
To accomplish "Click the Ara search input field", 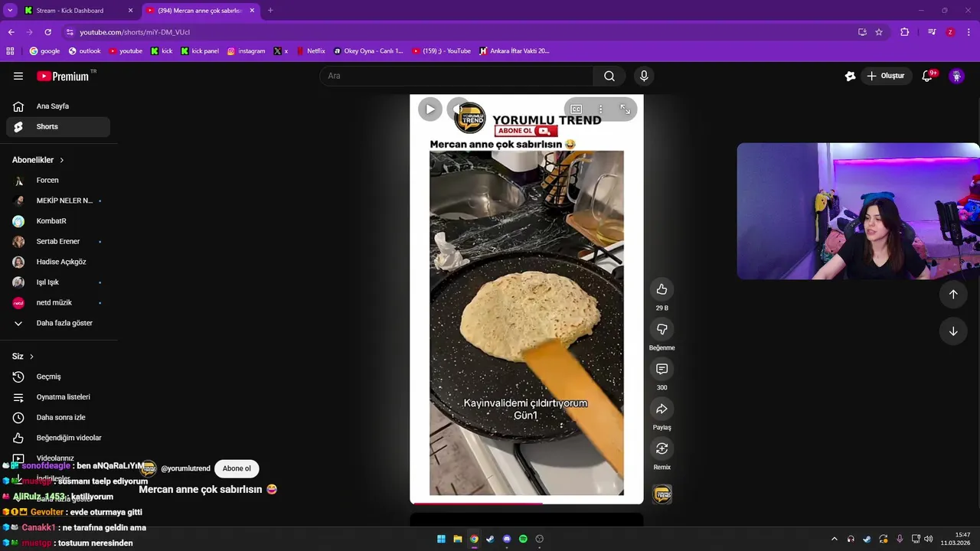I will pos(456,76).
